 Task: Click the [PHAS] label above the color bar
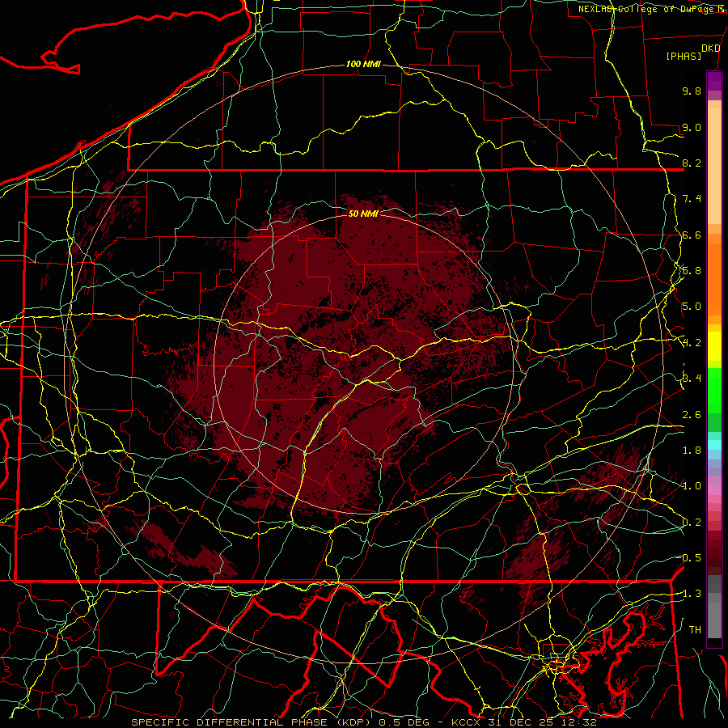(684, 56)
